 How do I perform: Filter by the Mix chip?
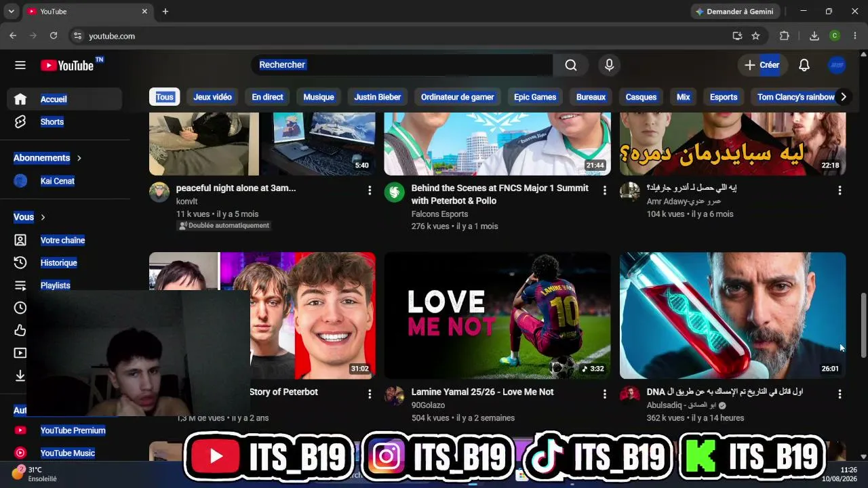tap(684, 97)
